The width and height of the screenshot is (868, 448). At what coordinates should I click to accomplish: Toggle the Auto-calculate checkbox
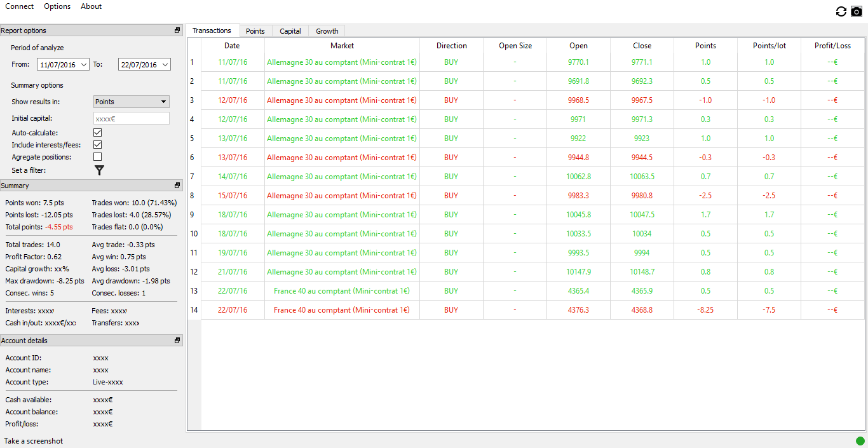(98, 133)
